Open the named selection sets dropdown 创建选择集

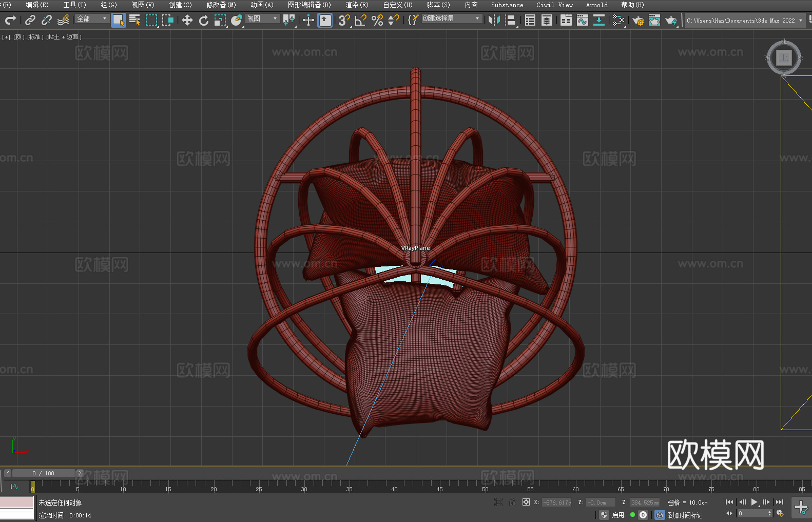[452, 18]
